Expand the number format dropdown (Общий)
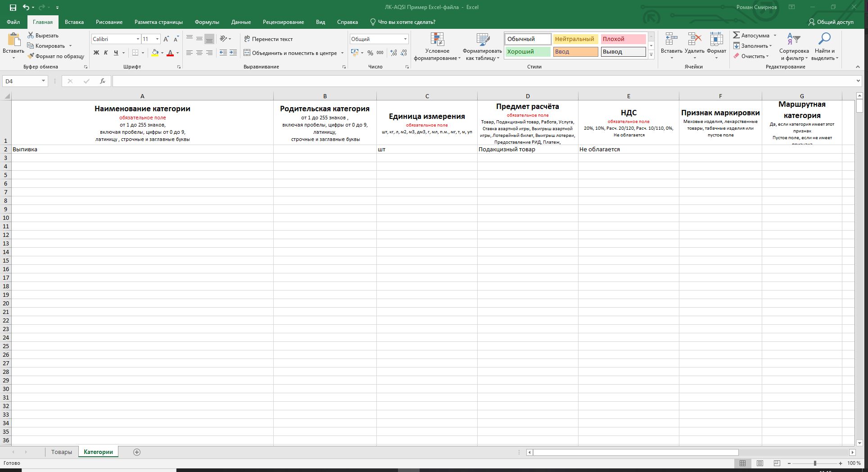Image resolution: width=868 pixels, height=472 pixels. click(x=405, y=39)
